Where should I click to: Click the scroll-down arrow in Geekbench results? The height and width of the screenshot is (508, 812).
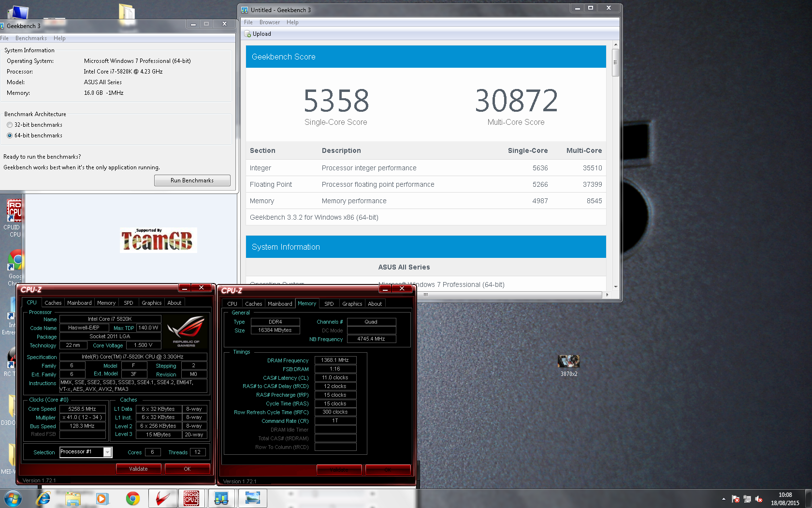tap(615, 286)
